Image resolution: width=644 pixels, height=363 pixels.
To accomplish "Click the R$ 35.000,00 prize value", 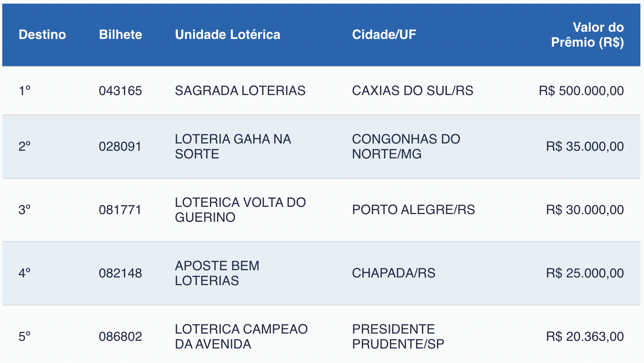I will tap(585, 147).
